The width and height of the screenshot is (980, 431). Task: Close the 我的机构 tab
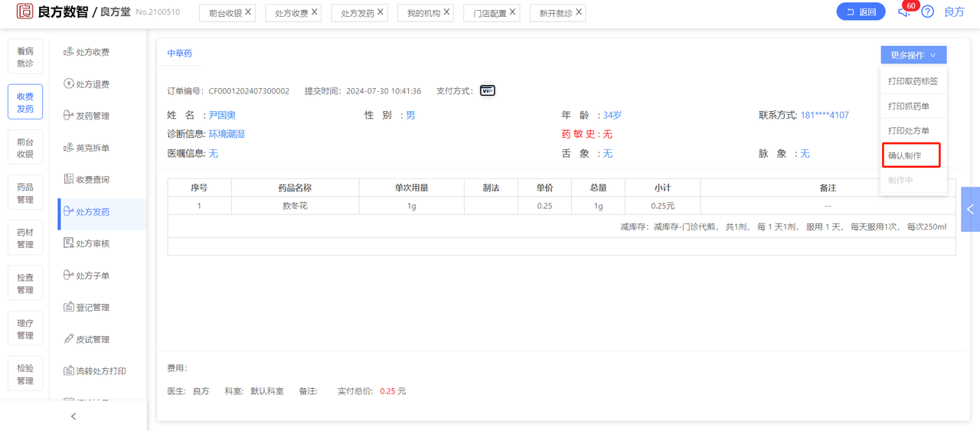(x=446, y=12)
